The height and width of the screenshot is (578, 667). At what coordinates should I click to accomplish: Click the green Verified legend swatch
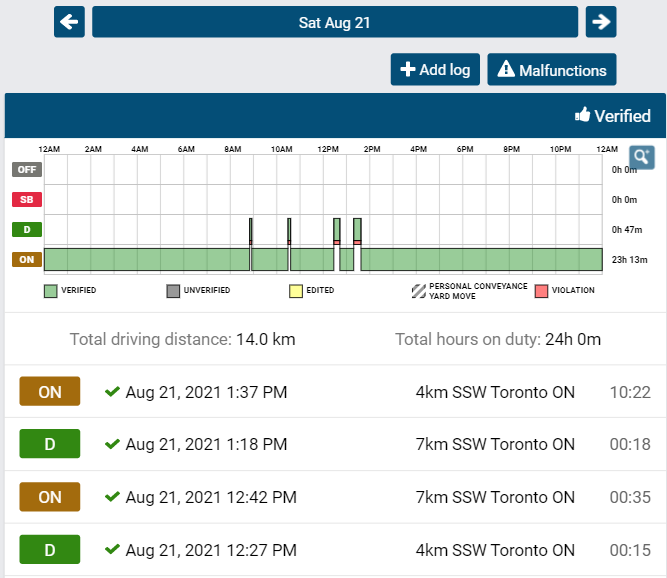point(51,291)
